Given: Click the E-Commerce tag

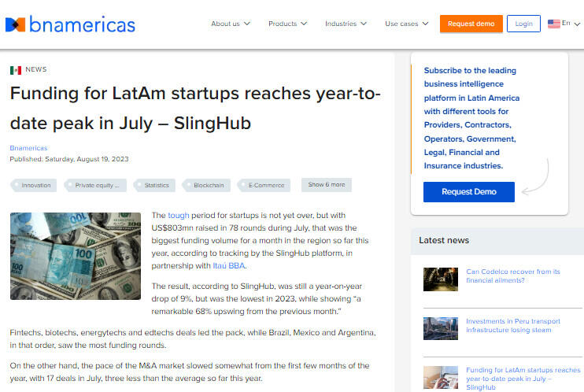Looking at the screenshot, I should 266,186.
